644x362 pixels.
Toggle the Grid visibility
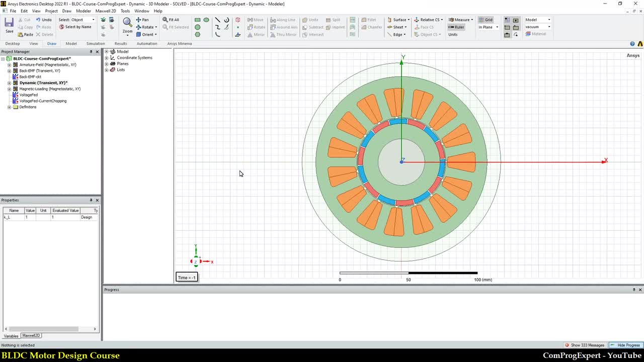(x=486, y=20)
